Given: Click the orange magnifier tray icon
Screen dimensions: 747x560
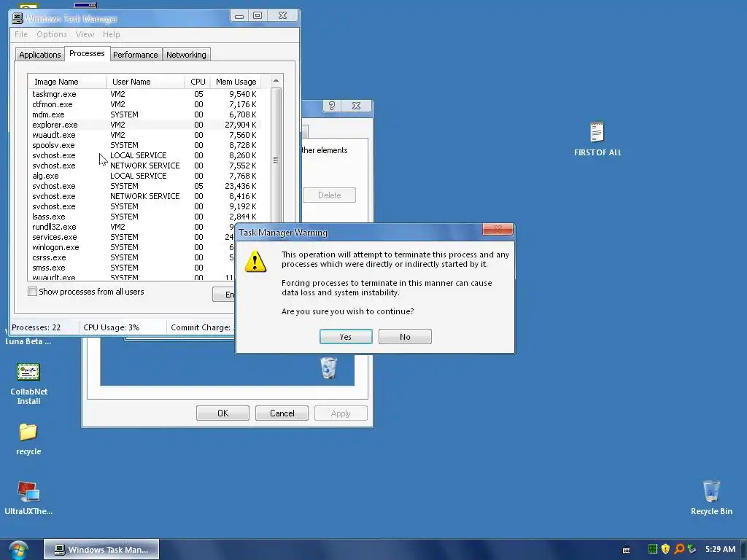Looking at the screenshot, I should point(679,549).
